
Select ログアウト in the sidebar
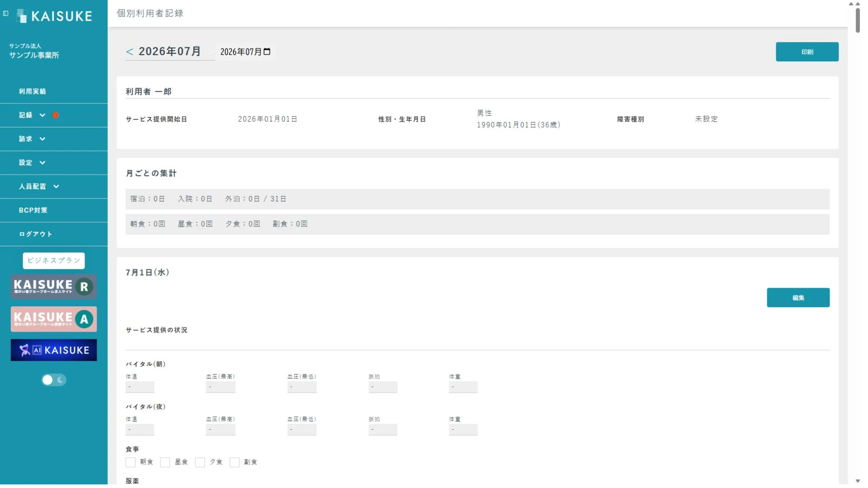[36, 234]
